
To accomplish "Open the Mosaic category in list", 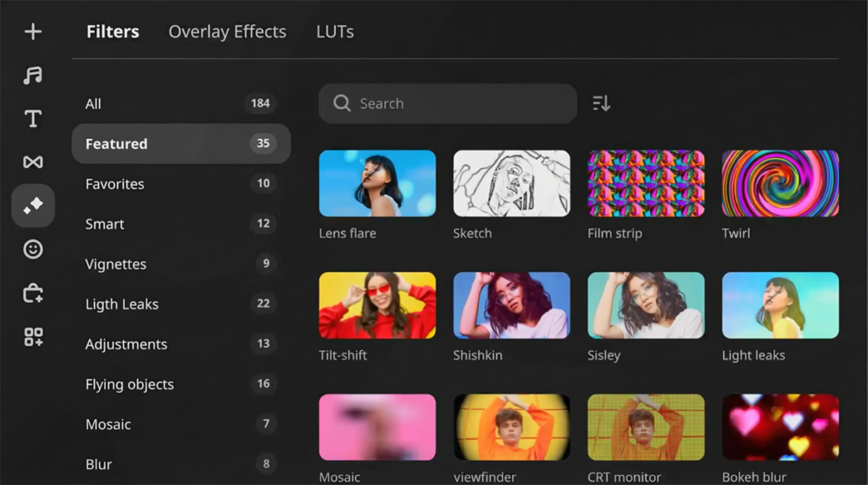I will point(181,424).
